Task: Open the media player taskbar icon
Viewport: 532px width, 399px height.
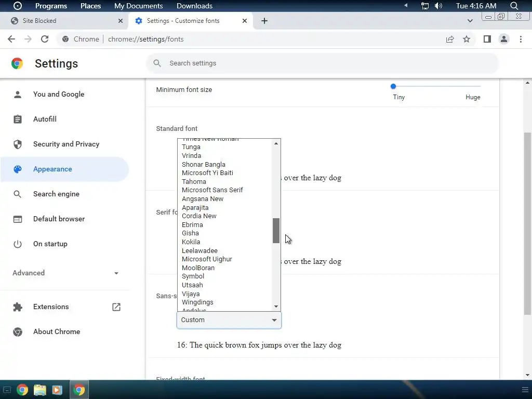Action: tap(57, 390)
